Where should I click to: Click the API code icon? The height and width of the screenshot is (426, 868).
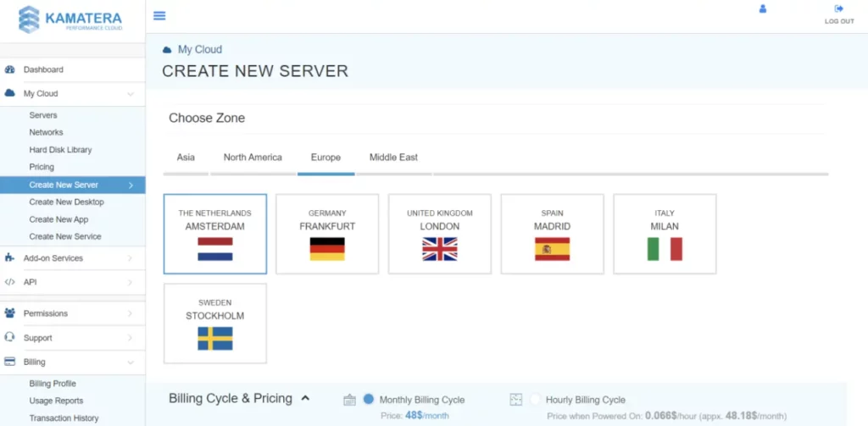coord(9,282)
